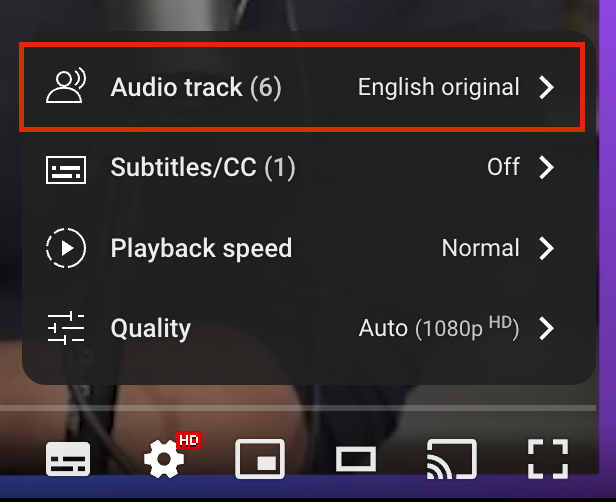Enable miniplayer mode
The image size is (616, 502).
point(260,459)
